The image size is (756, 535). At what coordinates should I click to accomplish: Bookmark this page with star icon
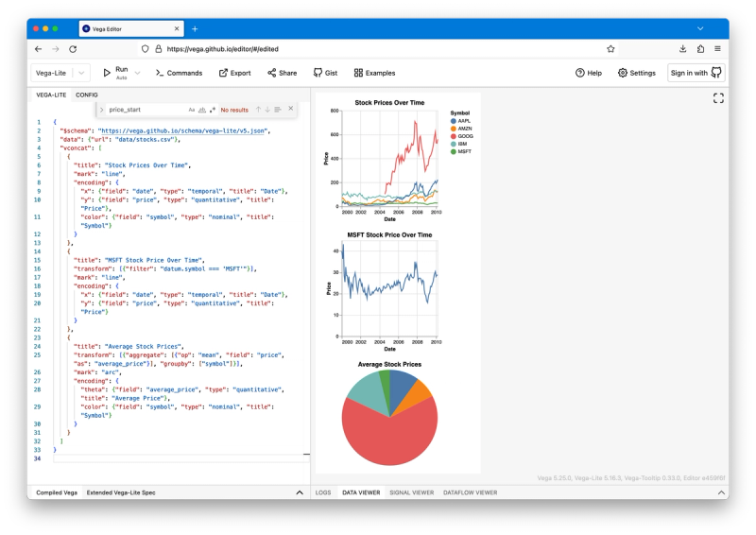[x=610, y=49]
